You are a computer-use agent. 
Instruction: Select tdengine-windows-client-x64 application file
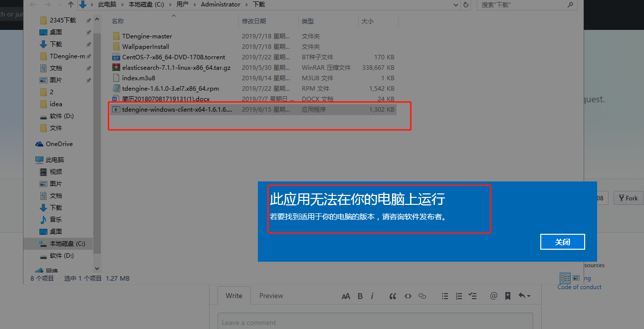click(252, 109)
